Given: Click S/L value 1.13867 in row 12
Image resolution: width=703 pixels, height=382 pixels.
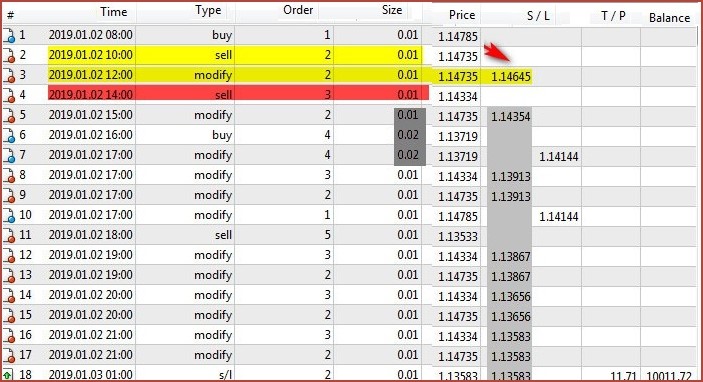Looking at the screenshot, I should (x=511, y=257).
